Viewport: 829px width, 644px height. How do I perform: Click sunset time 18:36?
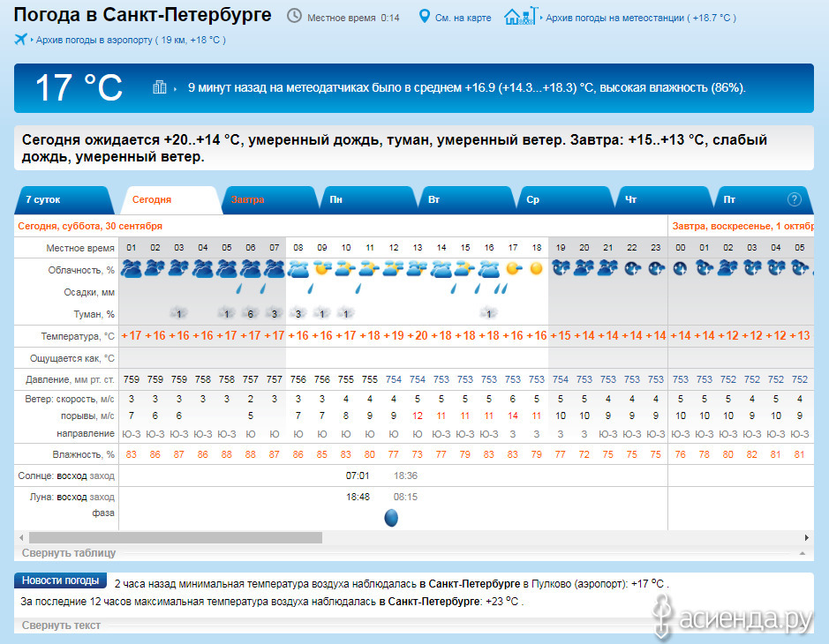405,476
